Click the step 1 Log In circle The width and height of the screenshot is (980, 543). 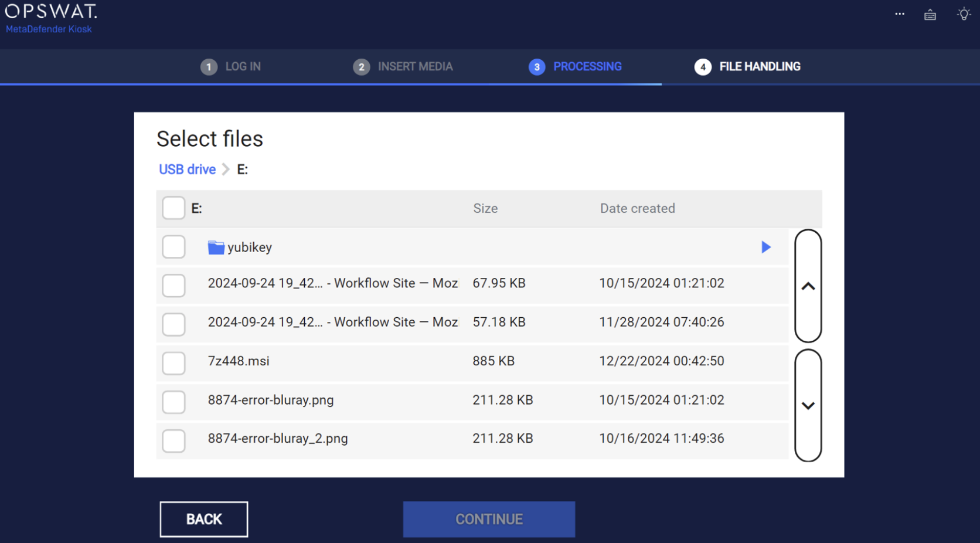[x=209, y=67]
